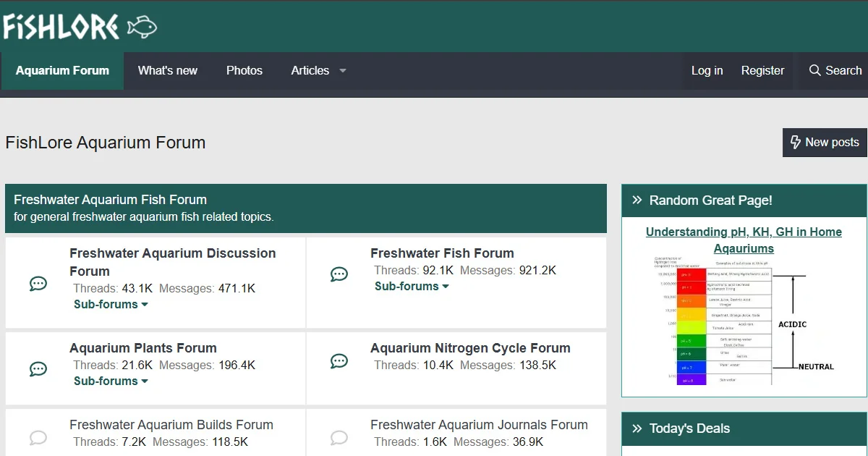Screen dimensions: 868x456
Task: Open the Freshwater Aquarium Fish Forum category header
Action: pos(110,200)
